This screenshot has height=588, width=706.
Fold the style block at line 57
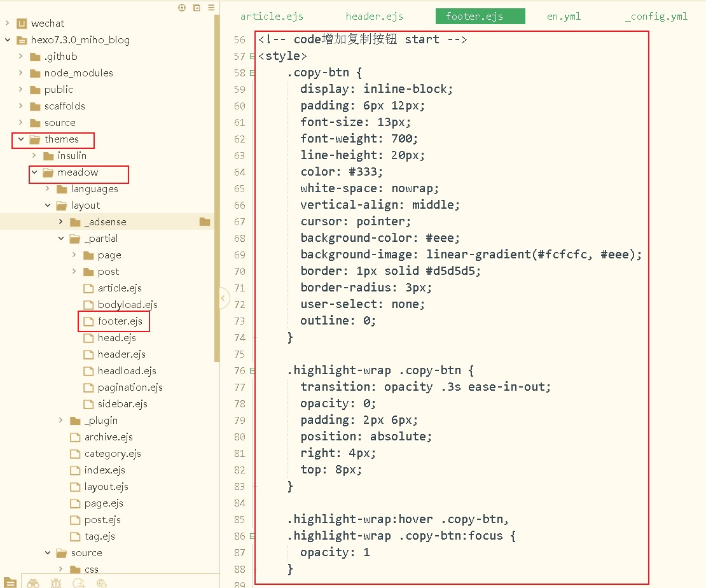[253, 57]
